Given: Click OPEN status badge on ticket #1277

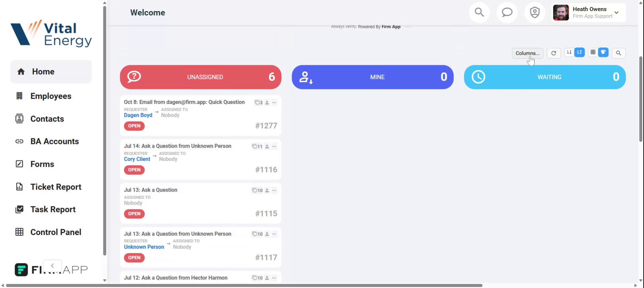Looking at the screenshot, I should 134,126.
